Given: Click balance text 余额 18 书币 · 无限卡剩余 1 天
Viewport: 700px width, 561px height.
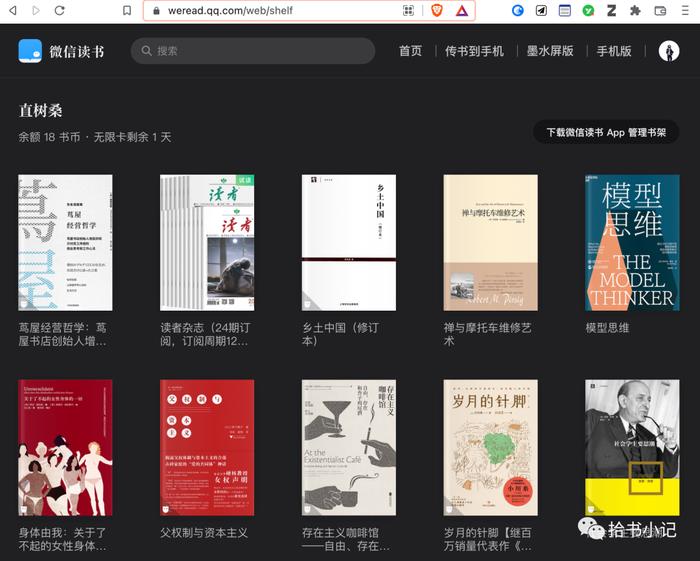Looking at the screenshot, I should (x=95, y=137).
